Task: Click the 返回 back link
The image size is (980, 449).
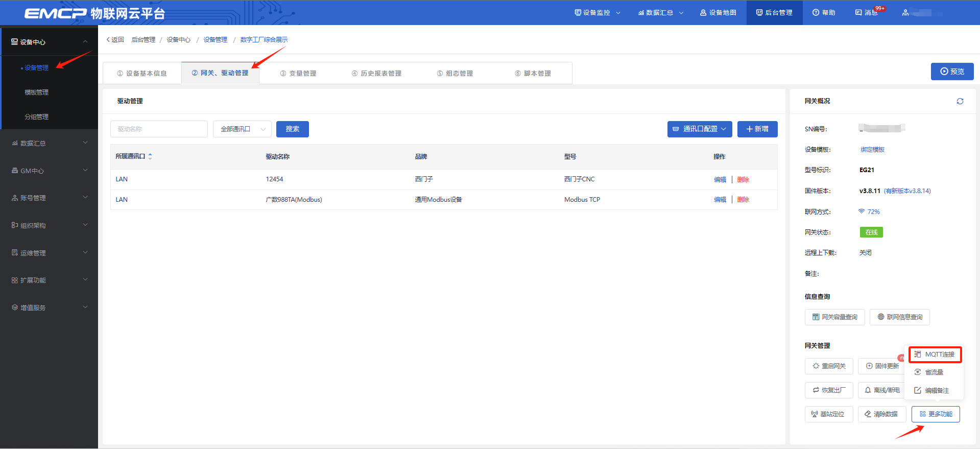Action: tap(115, 40)
